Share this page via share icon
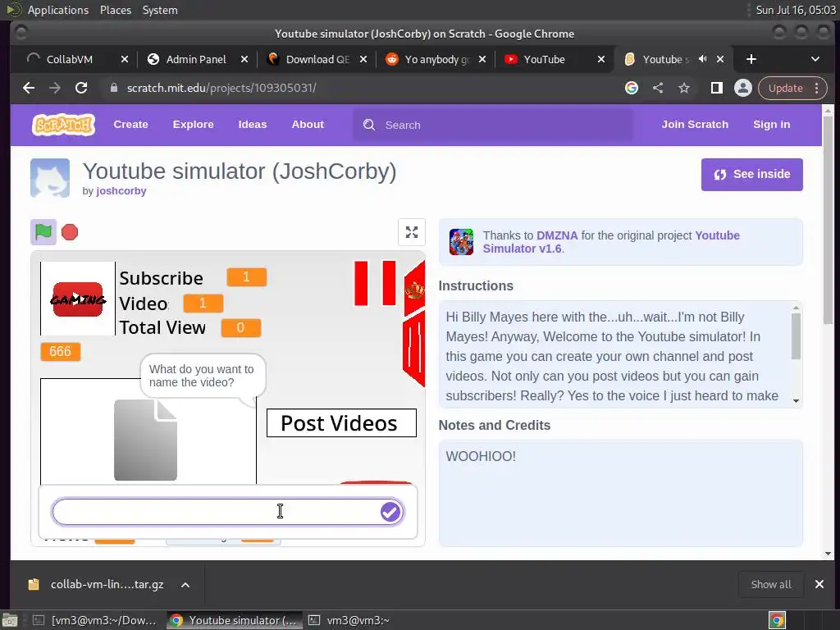The image size is (840, 630). pos(658,88)
